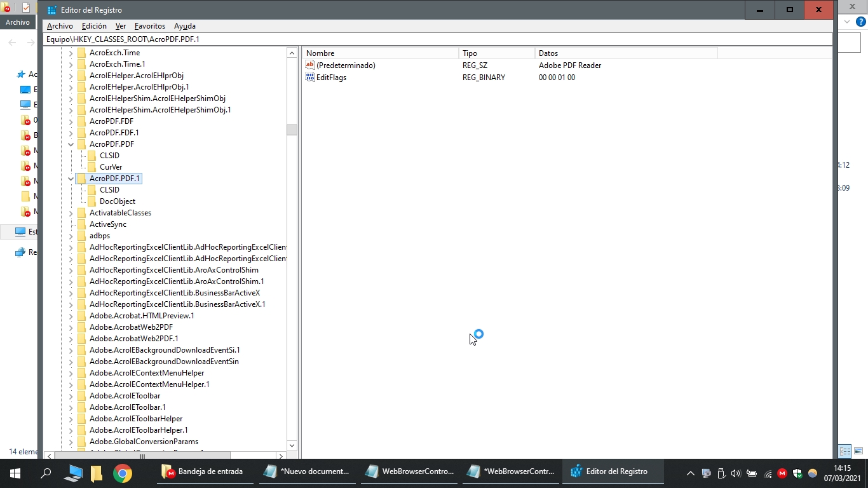The height and width of the screenshot is (488, 868).
Task: Click the volume speaker tray icon
Action: click(736, 473)
